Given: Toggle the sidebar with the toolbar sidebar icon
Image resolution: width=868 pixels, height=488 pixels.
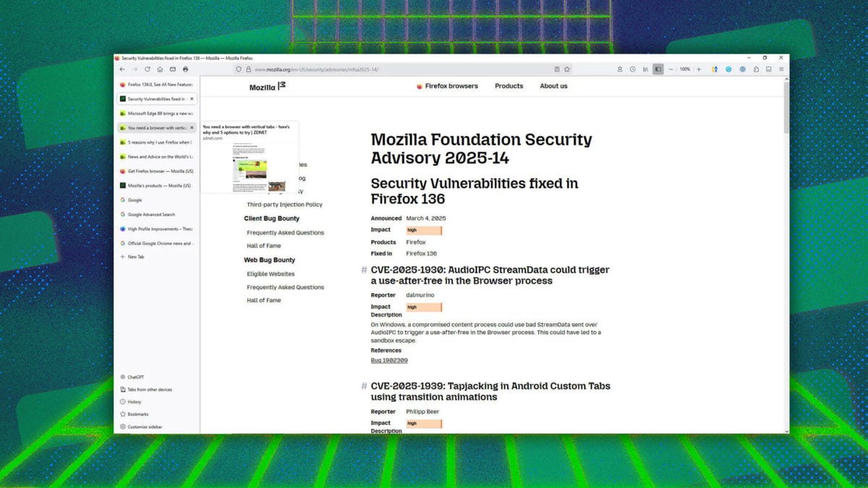Looking at the screenshot, I should 658,69.
